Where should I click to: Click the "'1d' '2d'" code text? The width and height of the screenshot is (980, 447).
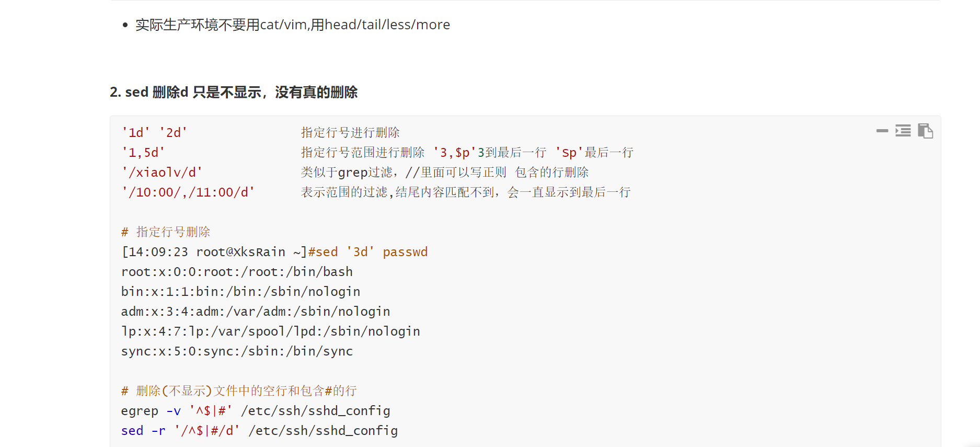coord(154,133)
